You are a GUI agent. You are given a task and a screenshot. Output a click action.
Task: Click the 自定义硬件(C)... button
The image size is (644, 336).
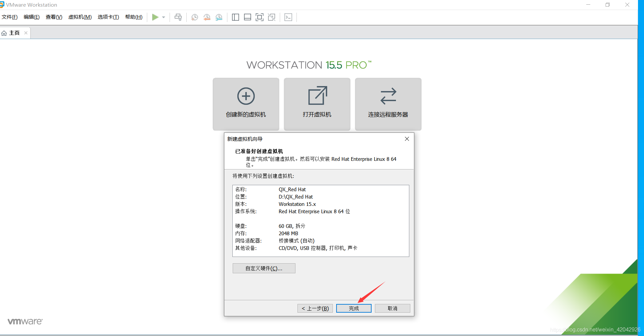pos(264,268)
